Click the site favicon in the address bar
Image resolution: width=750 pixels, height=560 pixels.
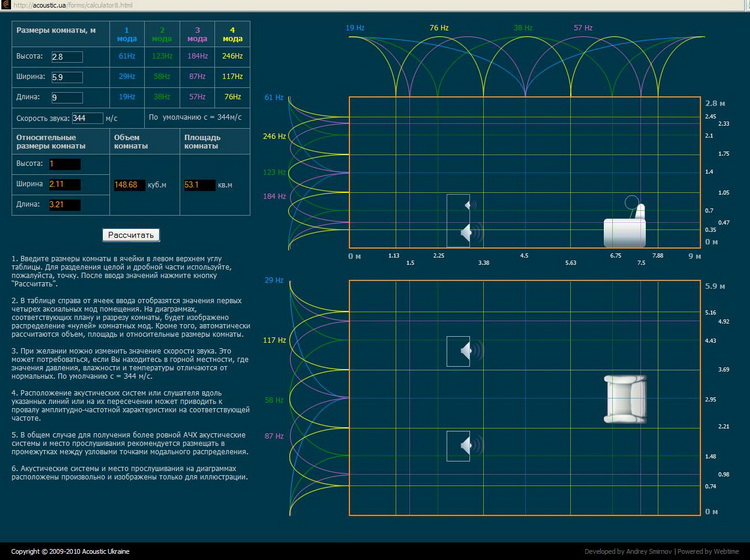point(5,5)
